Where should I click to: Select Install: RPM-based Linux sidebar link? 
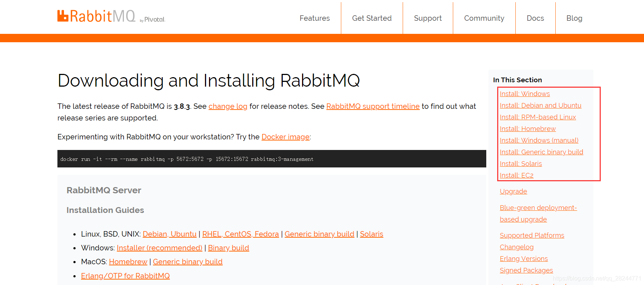(538, 117)
